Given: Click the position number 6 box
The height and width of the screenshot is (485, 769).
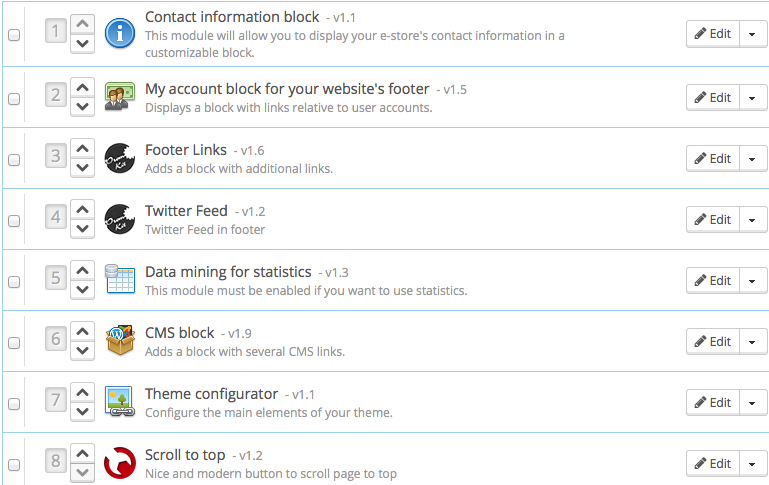Looking at the screenshot, I should (x=56, y=339).
